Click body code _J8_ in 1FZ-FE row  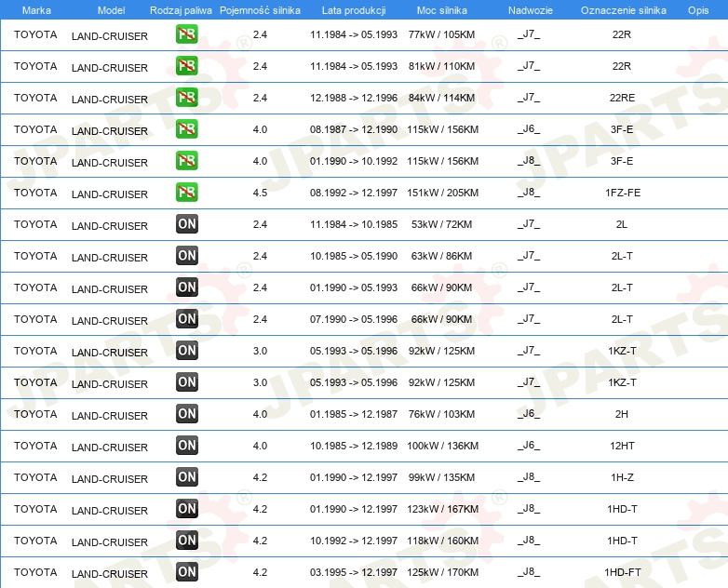pos(529,192)
